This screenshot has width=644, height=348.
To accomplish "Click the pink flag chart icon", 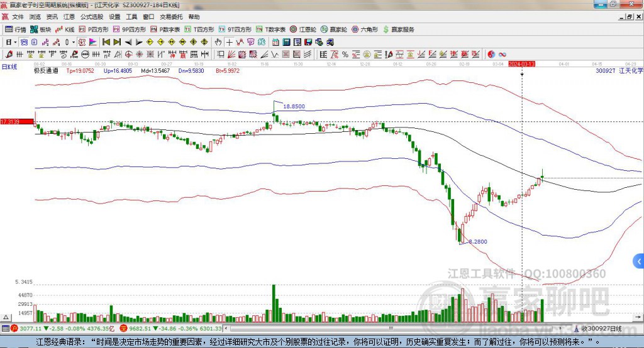I will pos(93,42).
